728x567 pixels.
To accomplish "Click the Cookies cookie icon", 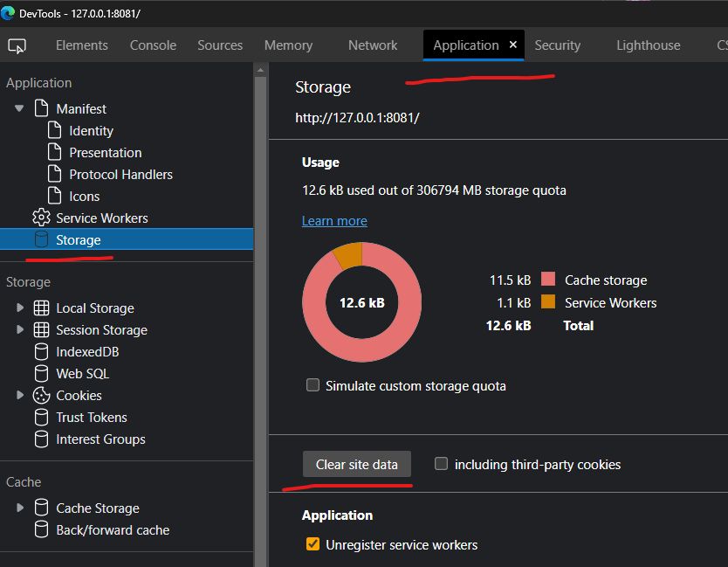I will click(x=41, y=395).
